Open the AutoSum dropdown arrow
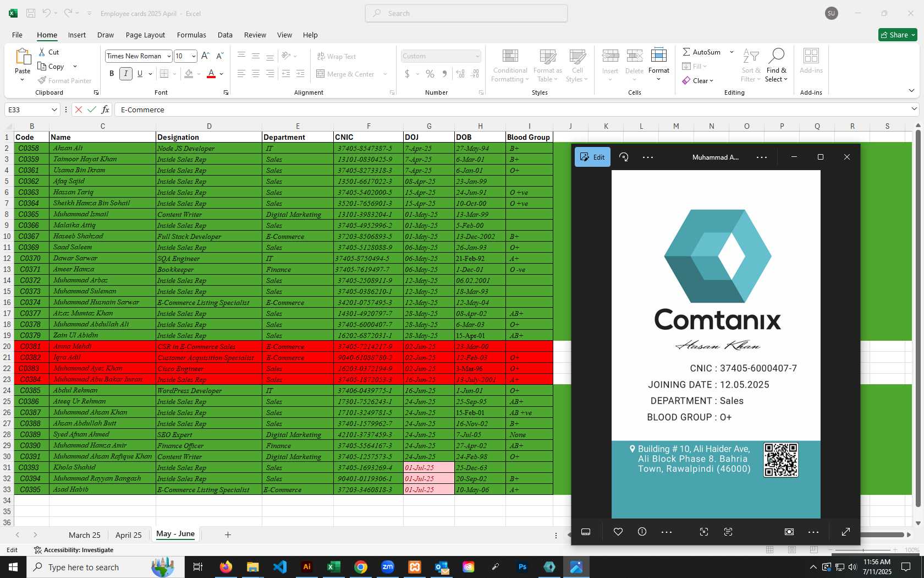 (732, 52)
